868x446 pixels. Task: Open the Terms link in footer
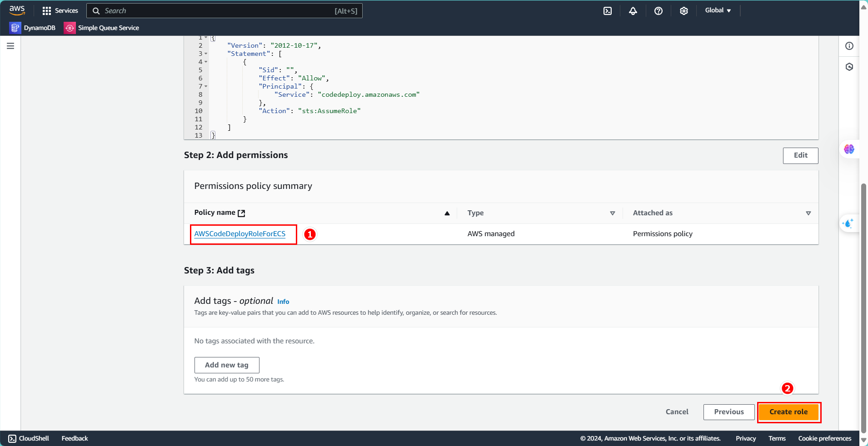(x=777, y=438)
